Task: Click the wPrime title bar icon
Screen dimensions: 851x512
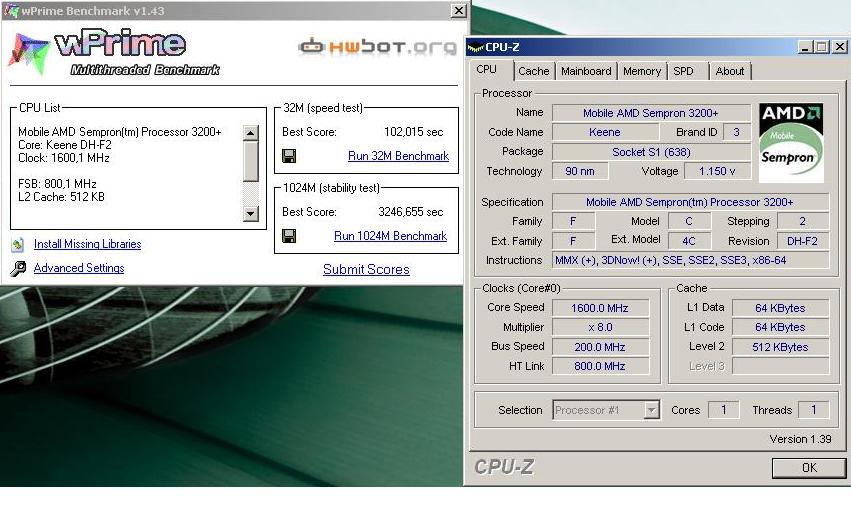Action: pos(11,11)
